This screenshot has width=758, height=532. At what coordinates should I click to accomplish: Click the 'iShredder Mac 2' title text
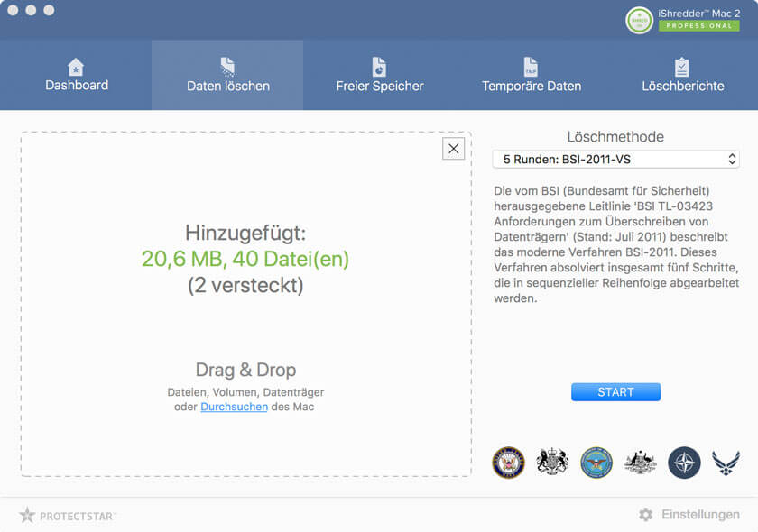point(699,14)
